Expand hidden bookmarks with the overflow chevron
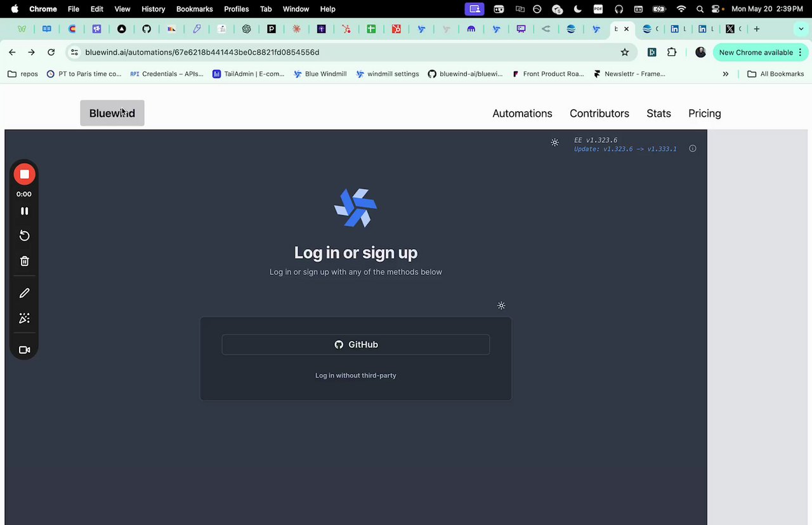The height and width of the screenshot is (525, 812). pos(726,74)
